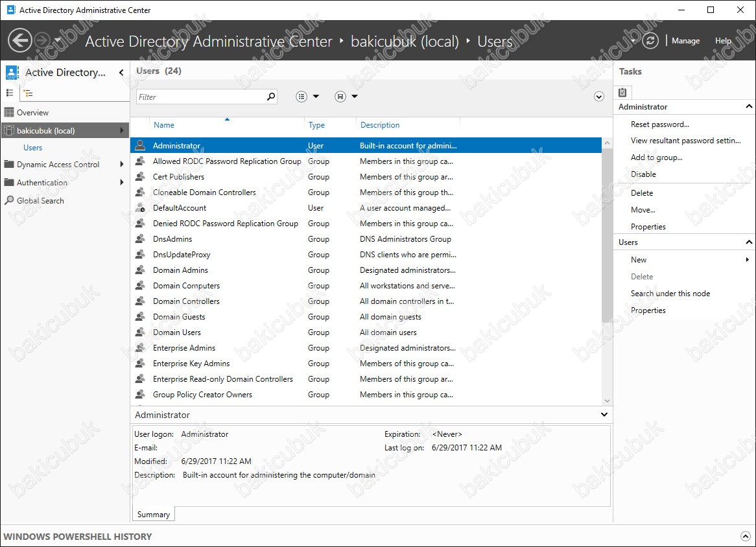Click Allowed RODC Password Replication Group icon
The height and width of the screenshot is (547, 756).
click(140, 161)
